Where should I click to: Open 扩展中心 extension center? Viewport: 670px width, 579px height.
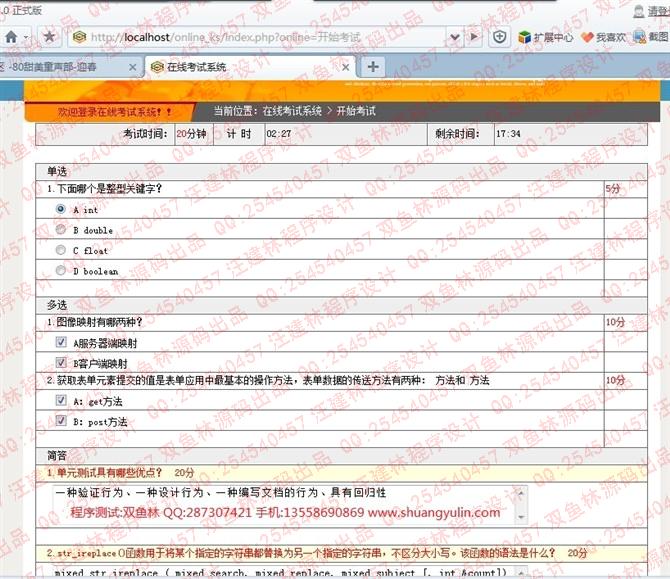coord(546,38)
